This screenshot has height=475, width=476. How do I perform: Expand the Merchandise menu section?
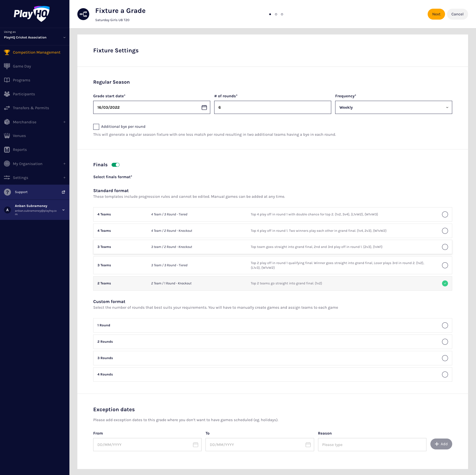(64, 122)
